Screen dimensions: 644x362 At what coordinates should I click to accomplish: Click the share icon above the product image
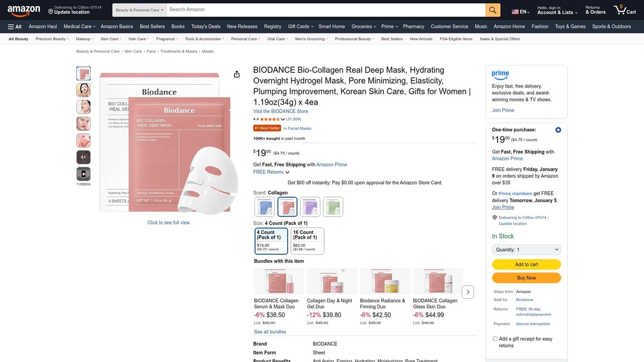pyautogui.click(x=237, y=74)
